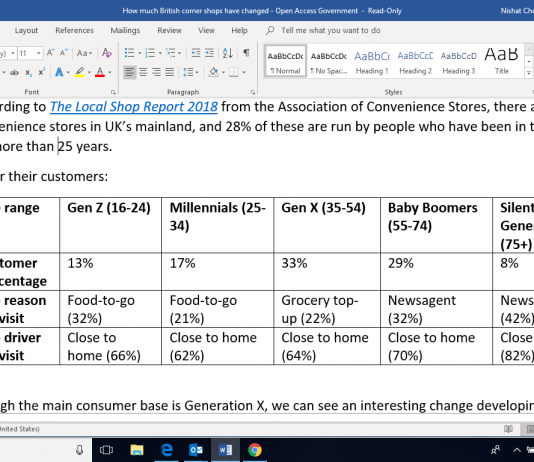Toggle subscript formatting
This screenshot has width=534, height=462.
pos(29,73)
